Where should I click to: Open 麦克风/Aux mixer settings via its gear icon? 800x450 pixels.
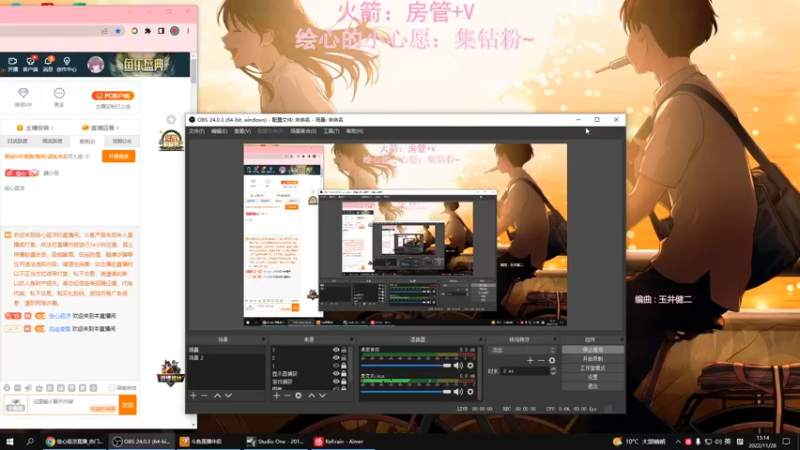pos(470,392)
